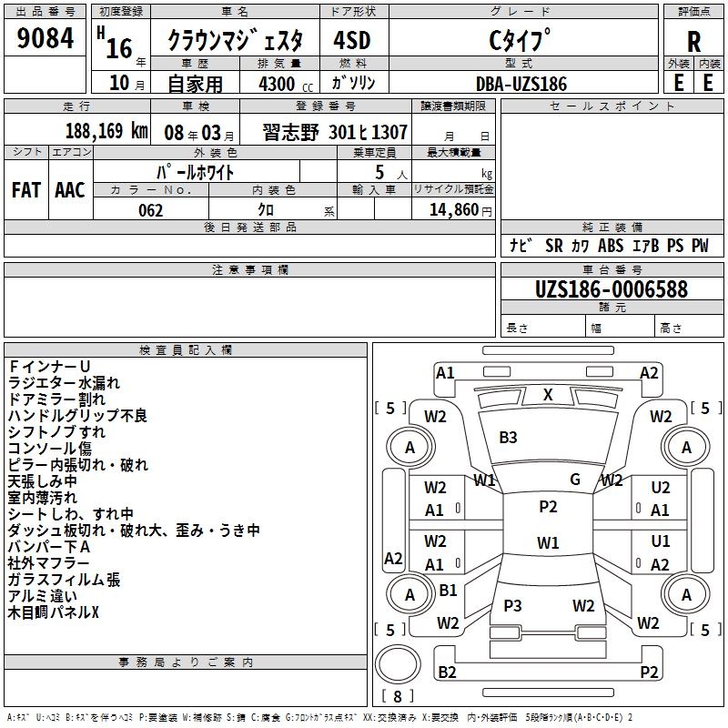Select the first registration year 16
This screenshot has width=728, height=728.
coord(119,48)
